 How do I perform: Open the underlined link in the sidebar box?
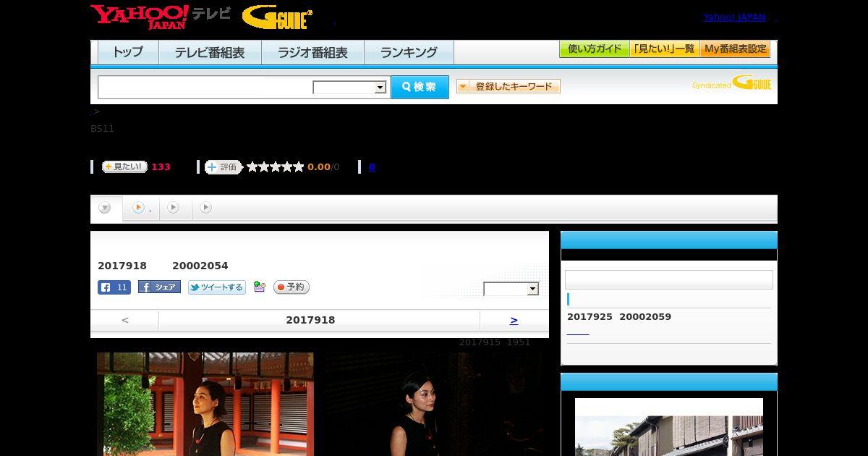click(578, 333)
